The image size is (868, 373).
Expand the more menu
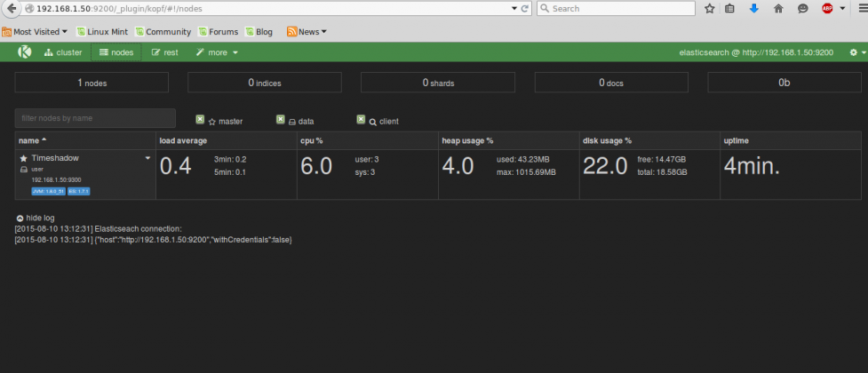[x=217, y=52]
